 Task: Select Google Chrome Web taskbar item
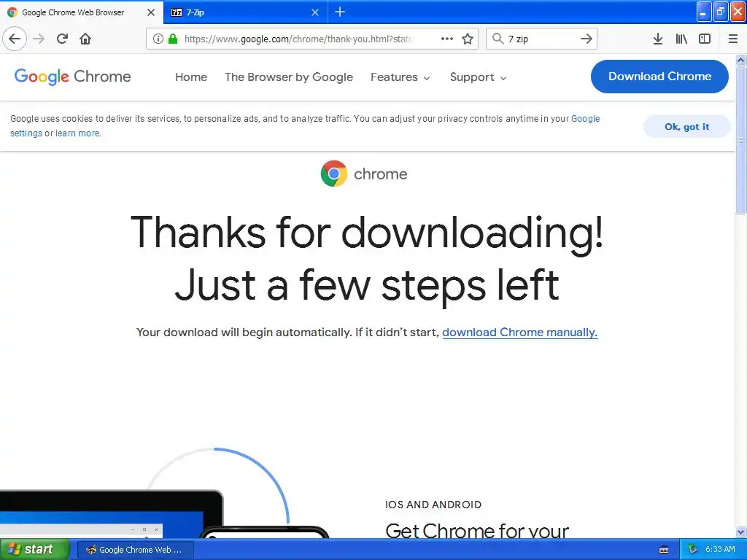click(136, 550)
